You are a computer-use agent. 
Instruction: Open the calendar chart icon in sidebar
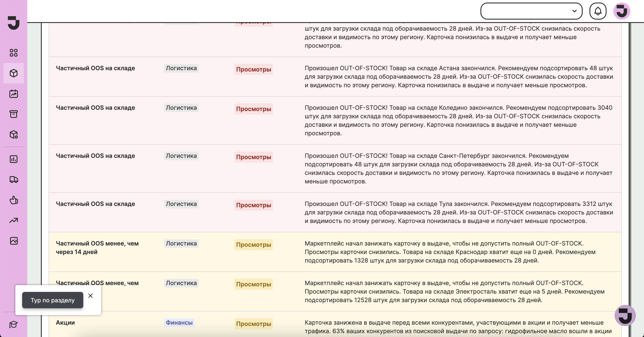click(x=13, y=94)
